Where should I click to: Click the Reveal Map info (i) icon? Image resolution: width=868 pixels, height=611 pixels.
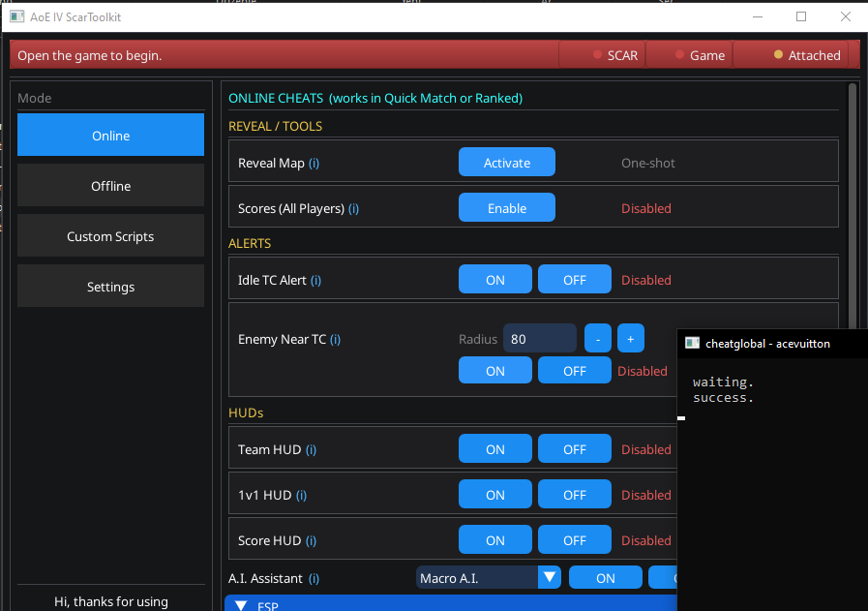click(314, 164)
